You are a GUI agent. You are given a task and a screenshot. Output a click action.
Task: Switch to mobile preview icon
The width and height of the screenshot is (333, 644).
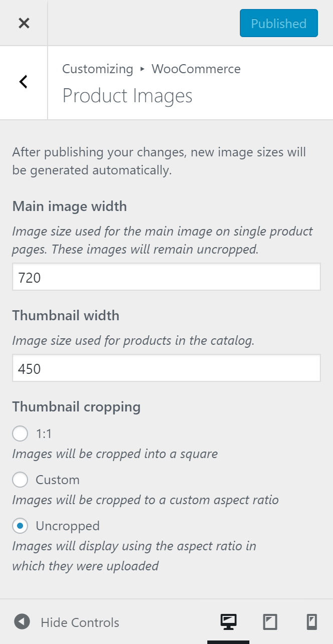(x=311, y=622)
